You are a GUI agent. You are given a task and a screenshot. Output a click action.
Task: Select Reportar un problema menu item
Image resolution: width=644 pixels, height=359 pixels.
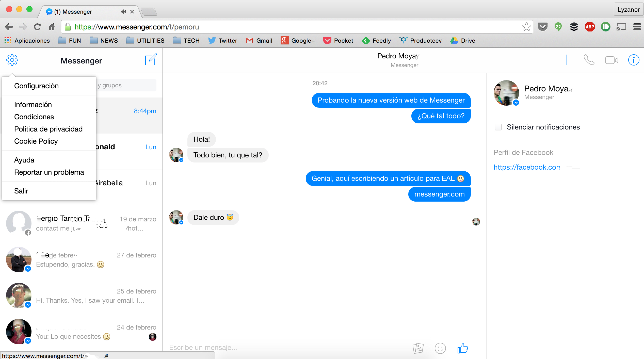coord(48,172)
